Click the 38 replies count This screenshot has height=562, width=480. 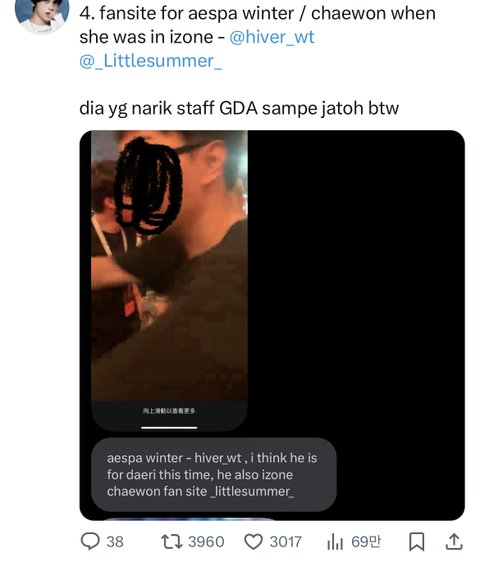pyautogui.click(x=115, y=542)
